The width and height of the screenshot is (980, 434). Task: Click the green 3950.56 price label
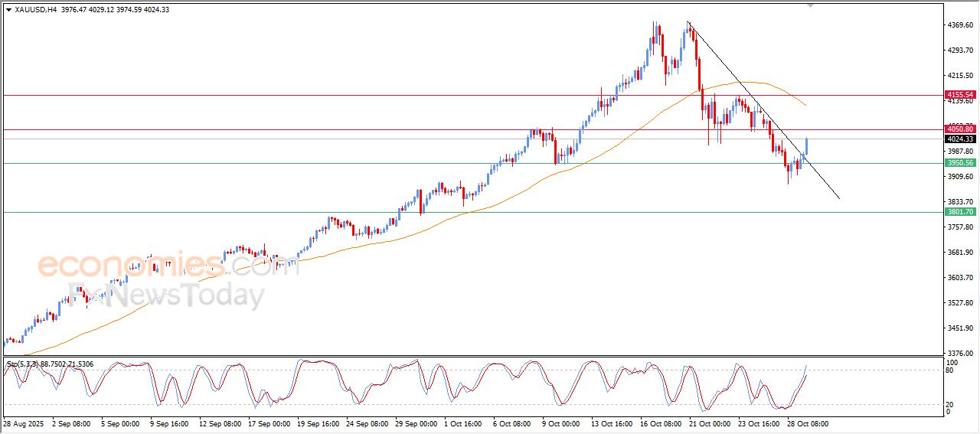(959, 163)
